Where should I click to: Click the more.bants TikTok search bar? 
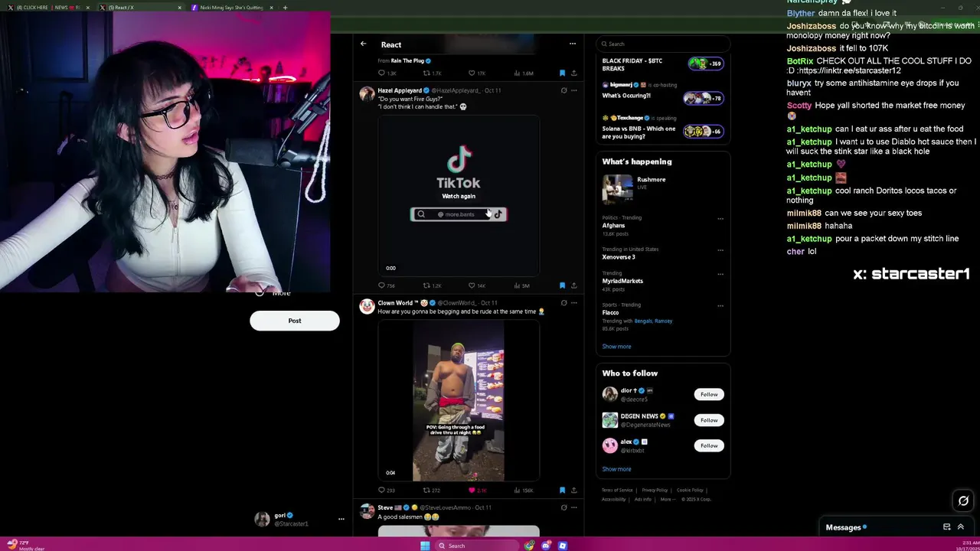click(459, 214)
